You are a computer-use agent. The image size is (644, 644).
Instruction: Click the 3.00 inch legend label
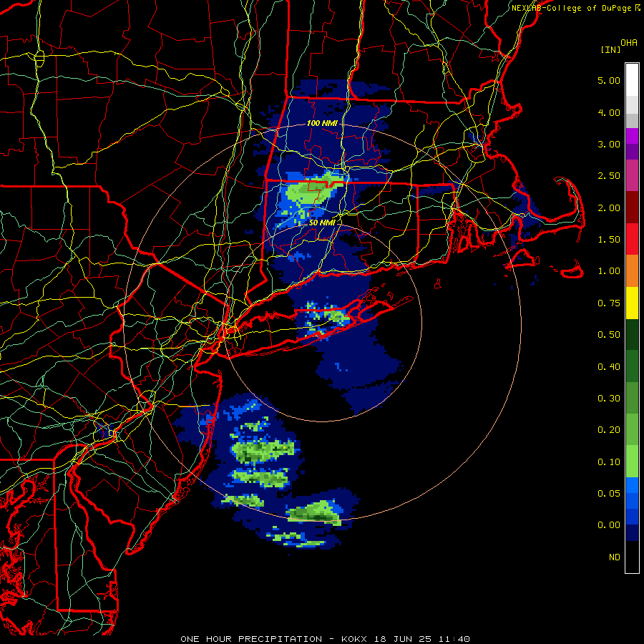pyautogui.click(x=609, y=144)
